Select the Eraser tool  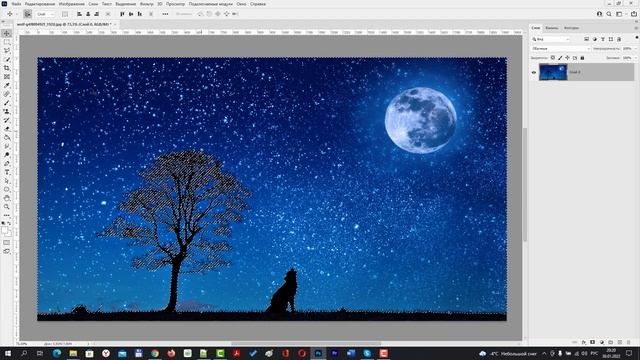coord(7,129)
